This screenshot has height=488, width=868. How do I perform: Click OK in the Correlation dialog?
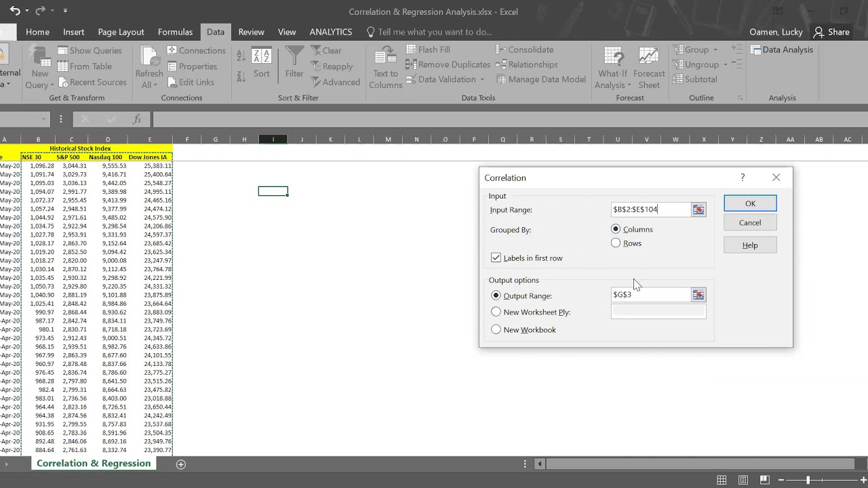pos(750,203)
